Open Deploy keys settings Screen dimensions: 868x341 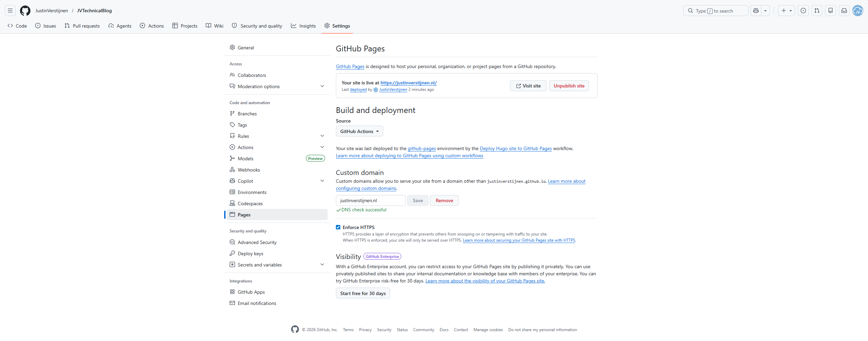(x=277, y=254)
